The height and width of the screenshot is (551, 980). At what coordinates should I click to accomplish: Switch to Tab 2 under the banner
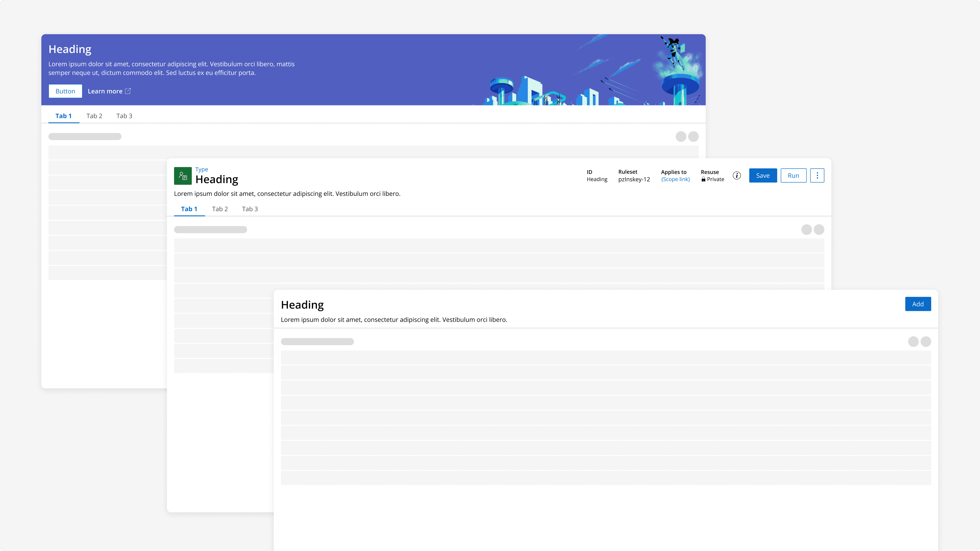(x=94, y=116)
